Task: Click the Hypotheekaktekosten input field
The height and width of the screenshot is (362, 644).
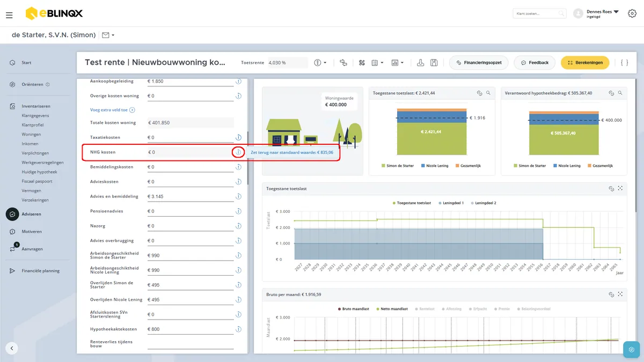Action: pyautogui.click(x=191, y=329)
